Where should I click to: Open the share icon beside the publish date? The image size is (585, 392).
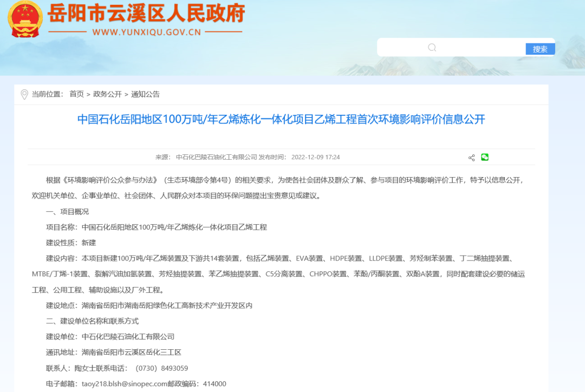pyautogui.click(x=471, y=157)
